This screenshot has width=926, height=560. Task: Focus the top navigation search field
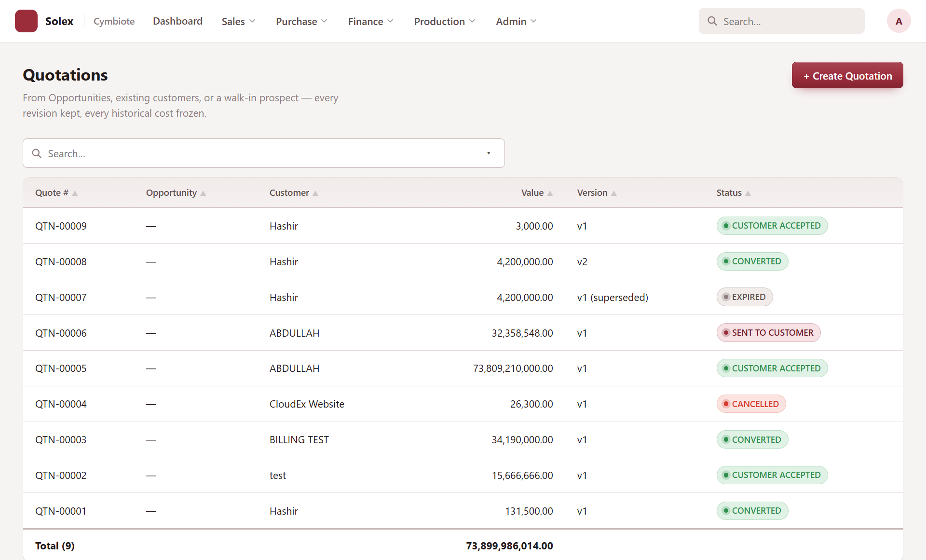coord(781,21)
